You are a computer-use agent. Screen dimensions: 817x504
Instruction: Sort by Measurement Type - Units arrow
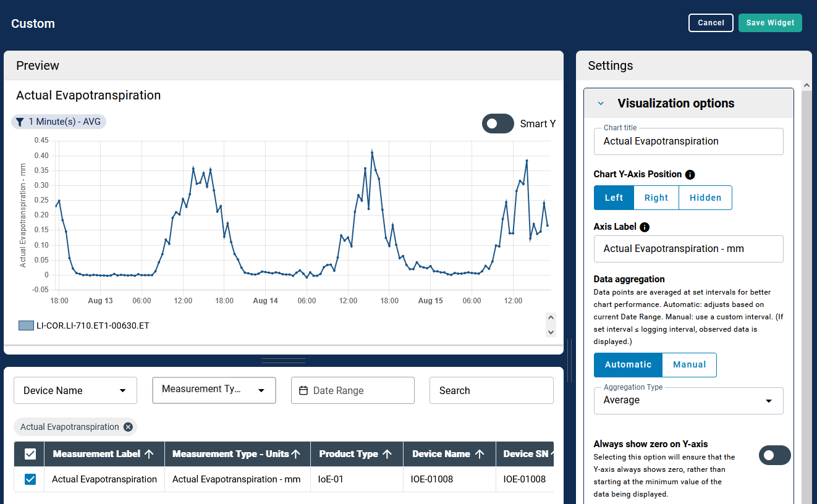pyautogui.click(x=296, y=454)
